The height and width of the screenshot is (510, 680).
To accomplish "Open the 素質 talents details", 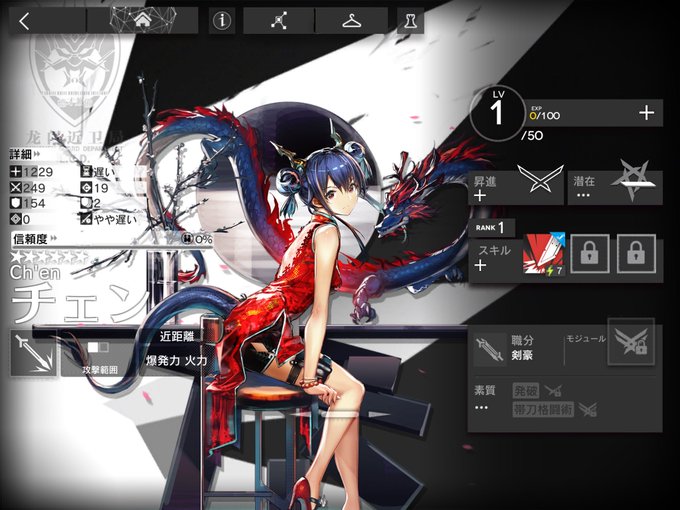I will (x=484, y=398).
